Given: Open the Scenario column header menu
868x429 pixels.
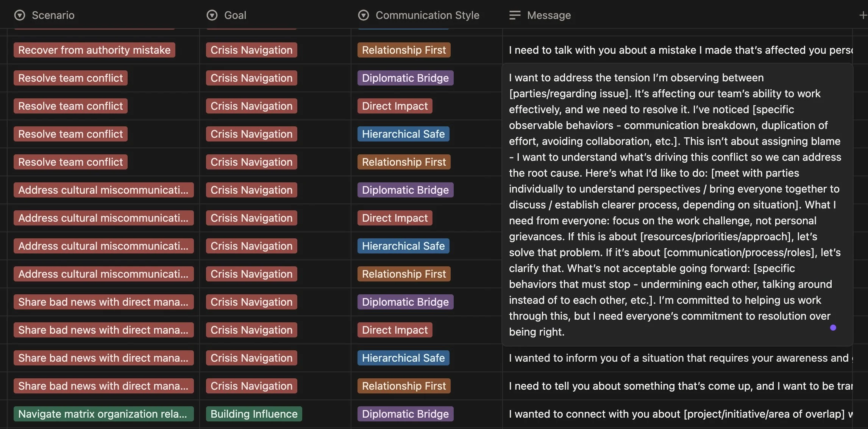Looking at the screenshot, I should point(53,15).
